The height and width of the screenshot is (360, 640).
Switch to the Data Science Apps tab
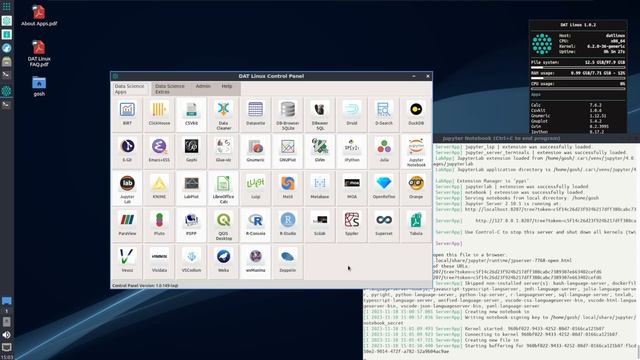click(130, 89)
